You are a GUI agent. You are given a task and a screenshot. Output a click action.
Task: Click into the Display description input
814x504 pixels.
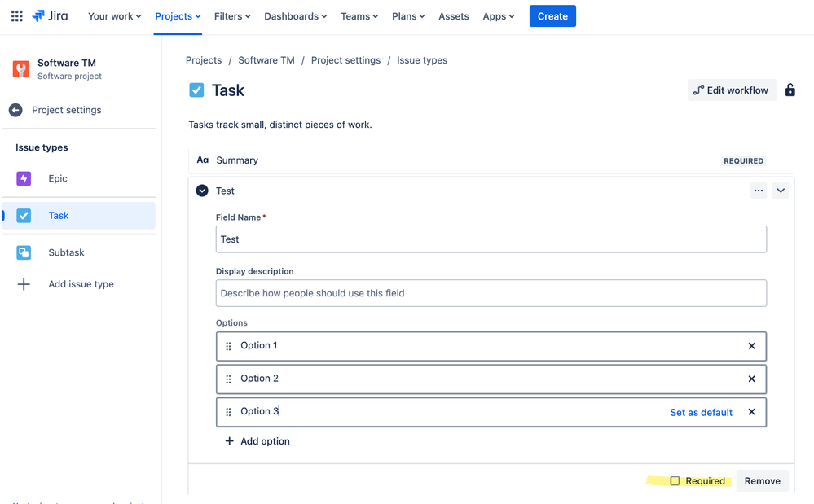[x=491, y=293]
